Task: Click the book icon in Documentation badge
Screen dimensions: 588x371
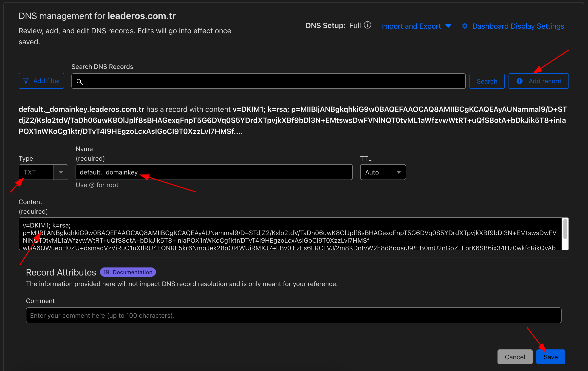Action: coord(107,272)
